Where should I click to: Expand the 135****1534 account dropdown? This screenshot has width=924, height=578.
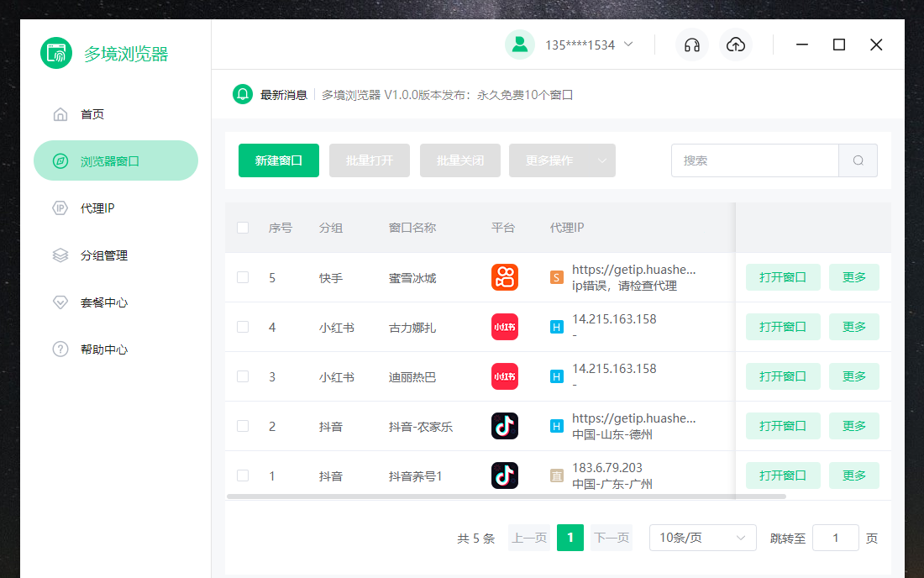(x=590, y=45)
